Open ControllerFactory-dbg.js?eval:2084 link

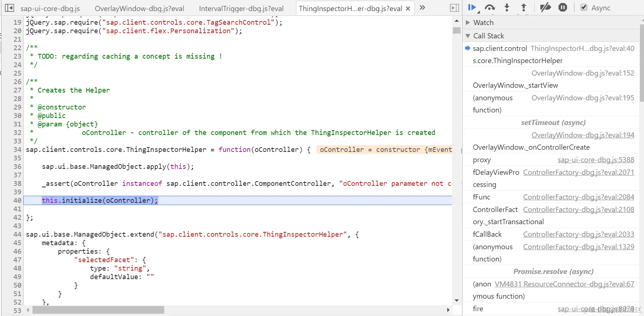[579, 197]
